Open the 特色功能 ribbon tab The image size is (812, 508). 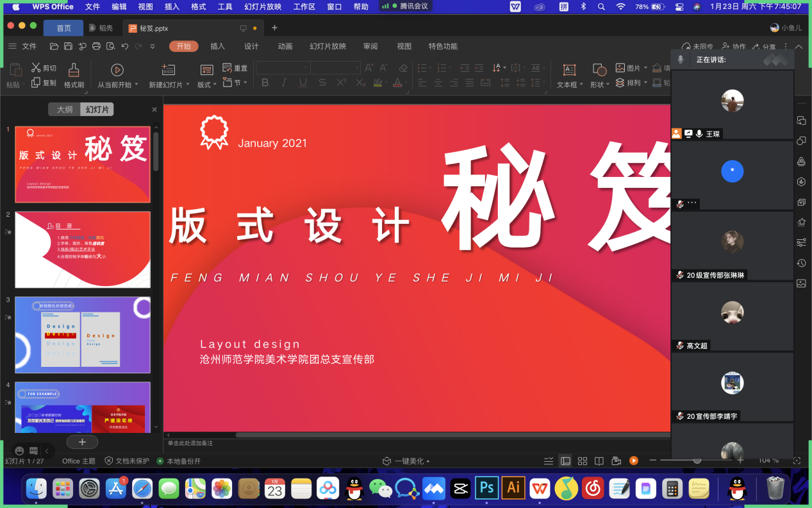443,46
